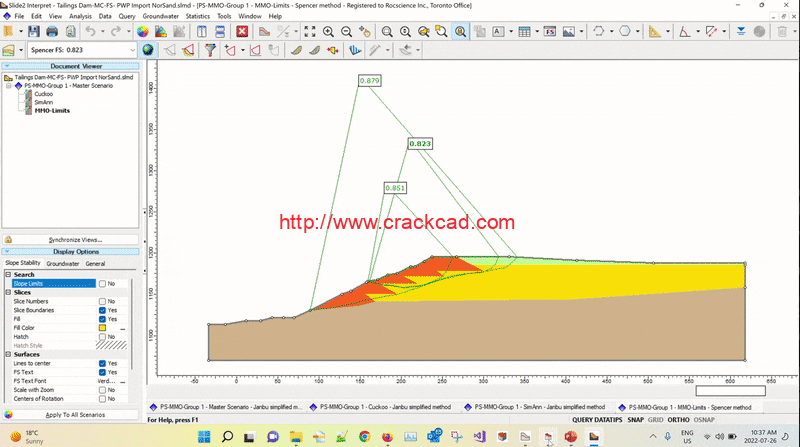Toggle the ORTHO status bar option

678,420
